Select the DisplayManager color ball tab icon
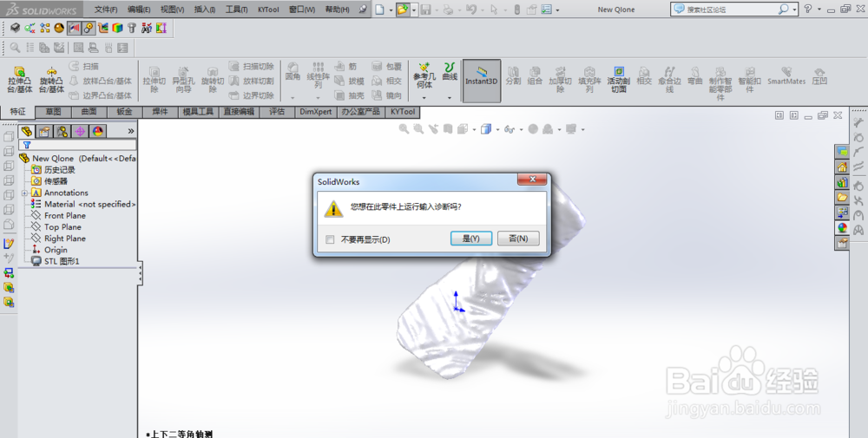The image size is (868, 438). coord(98,131)
